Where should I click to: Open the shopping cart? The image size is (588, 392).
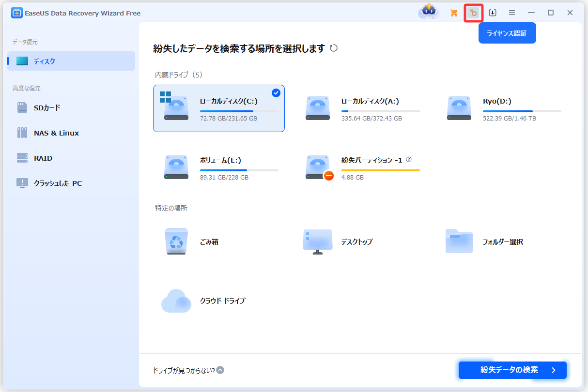pyautogui.click(x=453, y=13)
